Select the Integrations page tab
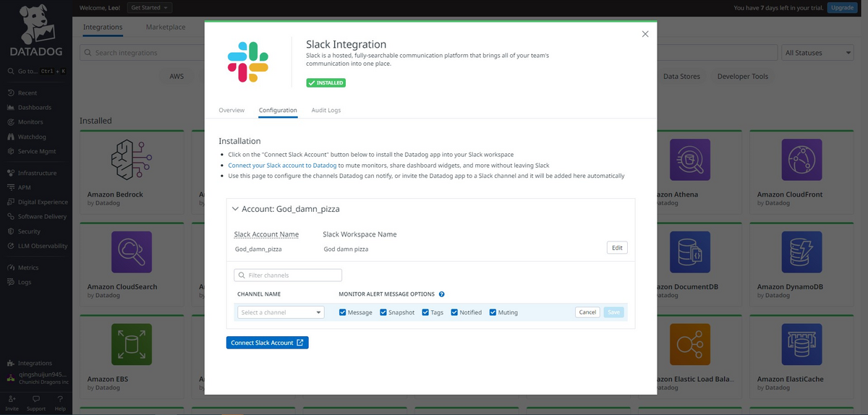Screen dimensions: 868x415 (103, 27)
